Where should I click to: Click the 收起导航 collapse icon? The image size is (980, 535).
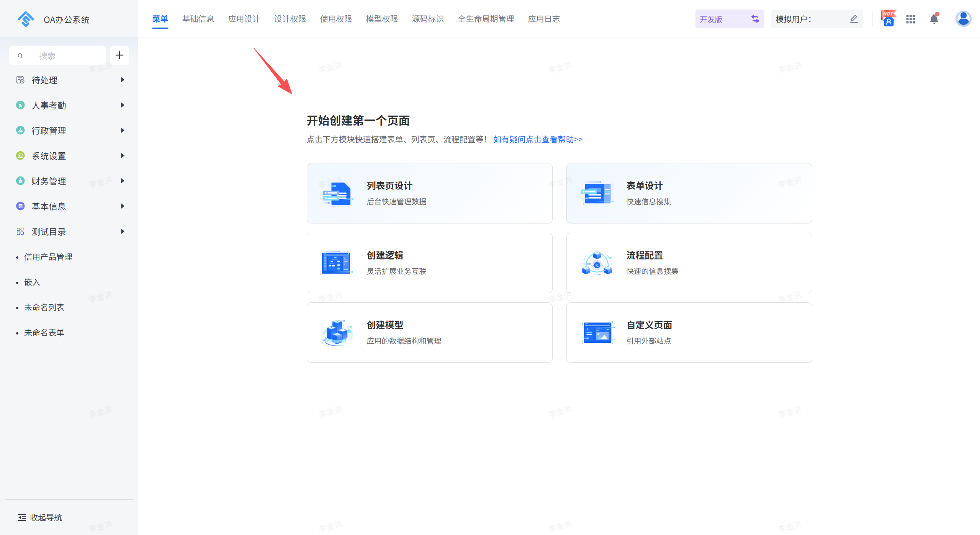pos(22,517)
